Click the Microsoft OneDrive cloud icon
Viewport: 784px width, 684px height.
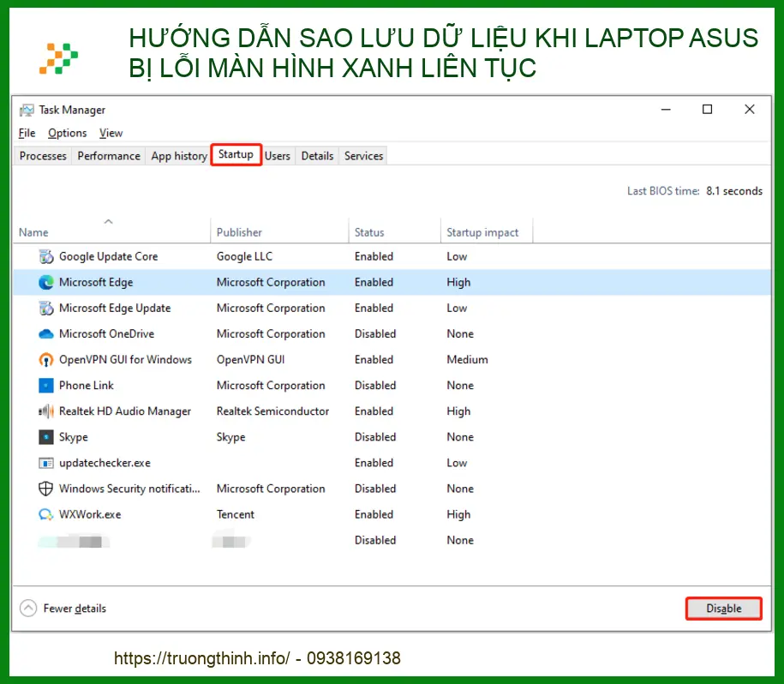(46, 334)
